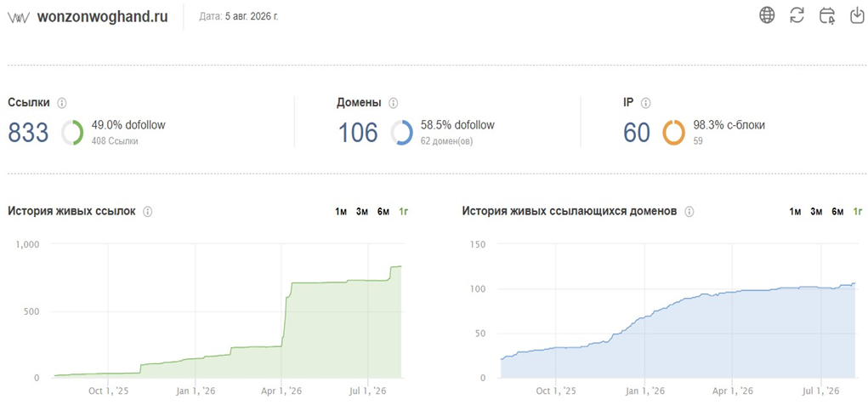Image resolution: width=868 pixels, height=405 pixels.
Task: Click the refresh arrows icon
Action: coord(797,15)
